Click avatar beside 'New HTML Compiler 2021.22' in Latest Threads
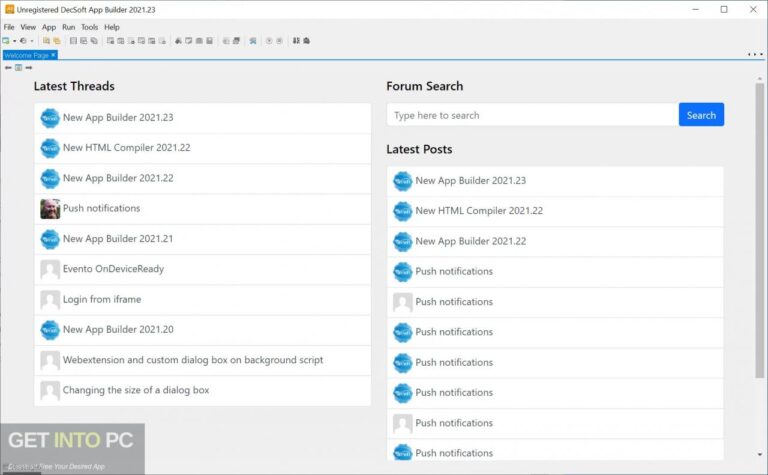The image size is (768, 475). pyautogui.click(x=50, y=148)
